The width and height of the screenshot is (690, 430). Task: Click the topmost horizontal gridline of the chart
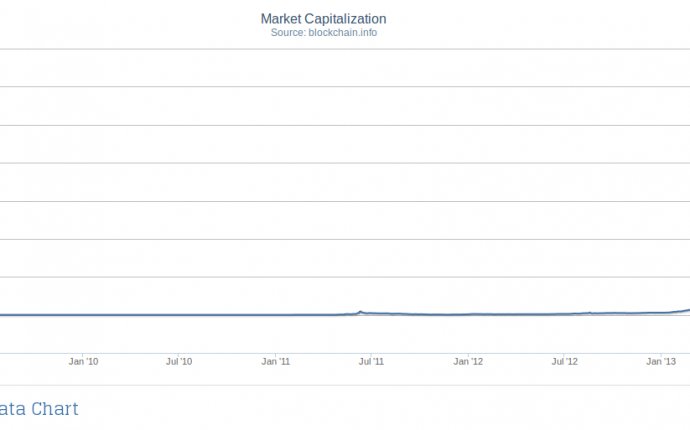pyautogui.click(x=345, y=49)
